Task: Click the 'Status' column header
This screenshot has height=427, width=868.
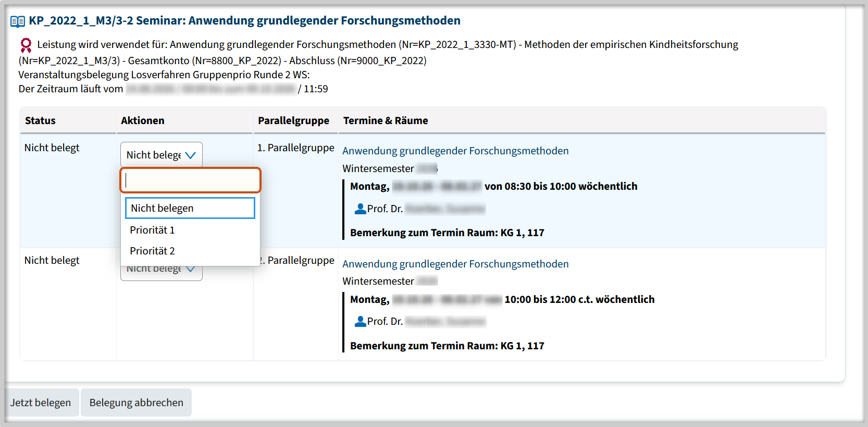Action: (x=40, y=120)
